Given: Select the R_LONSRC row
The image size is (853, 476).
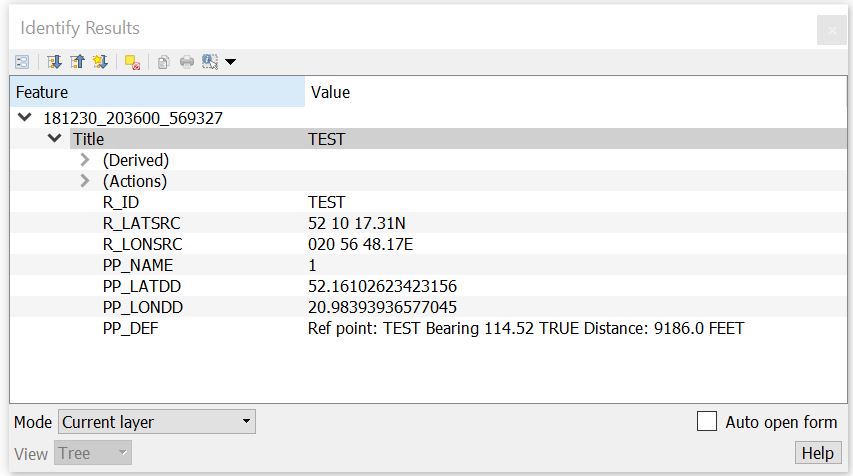Looking at the screenshot, I should [429, 244].
